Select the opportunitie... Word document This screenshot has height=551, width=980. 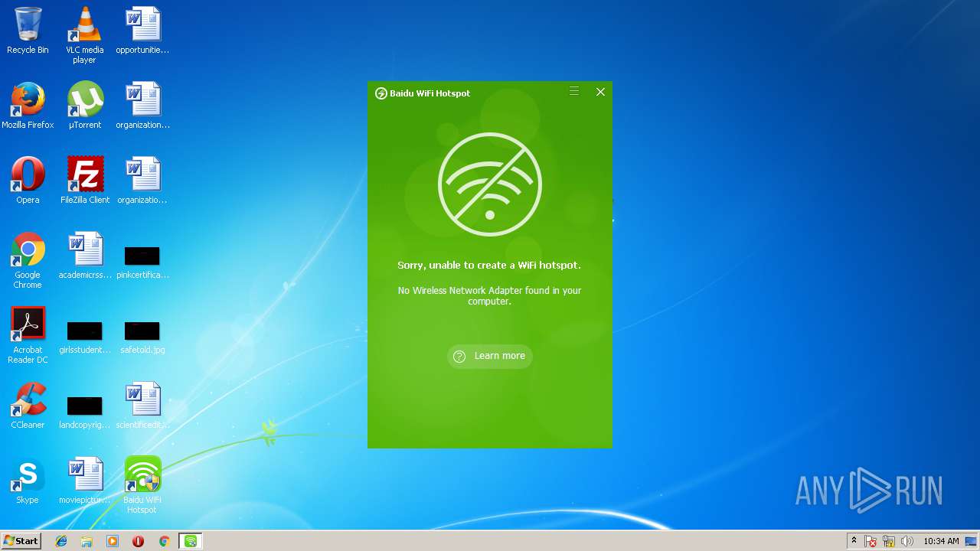(x=142, y=31)
